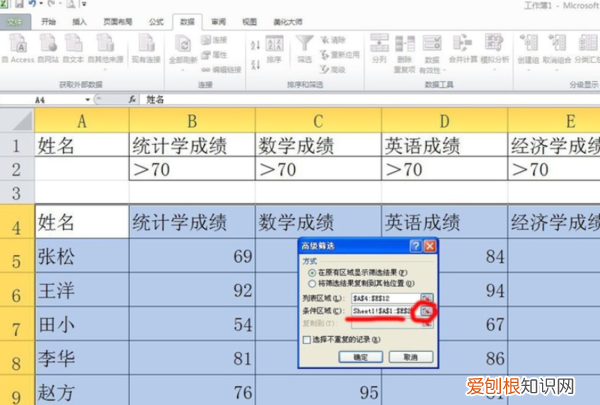Screen dimensions: 600x405
Task: Switch to the Home (开始) tab
Action: coord(49,22)
